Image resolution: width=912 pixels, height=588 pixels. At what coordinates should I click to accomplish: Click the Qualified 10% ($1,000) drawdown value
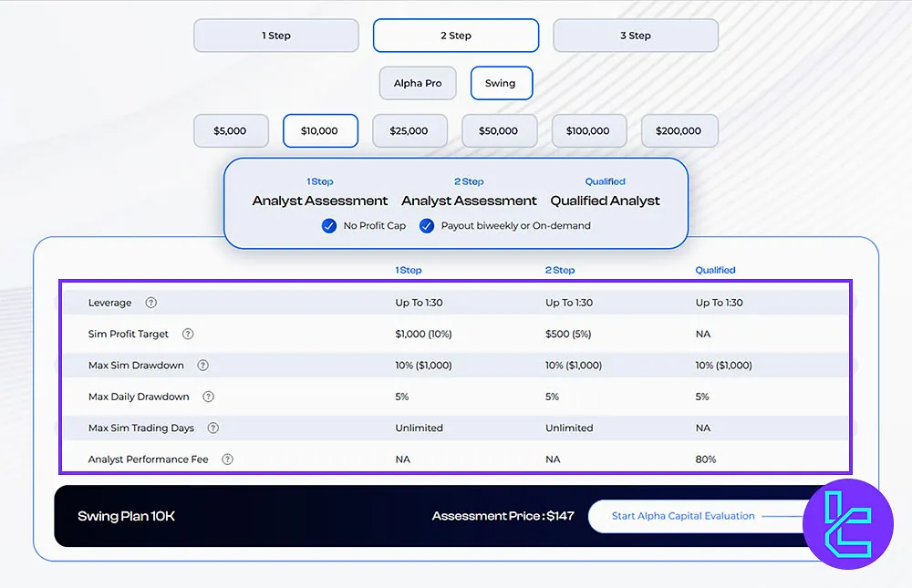point(723,366)
